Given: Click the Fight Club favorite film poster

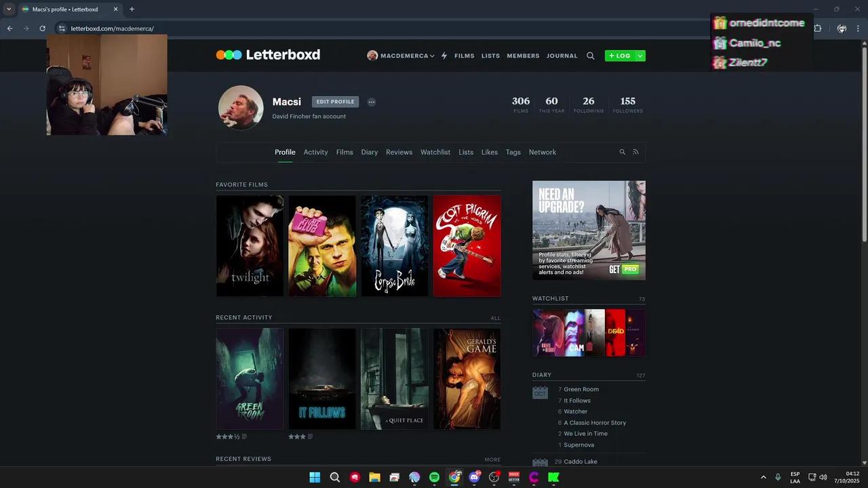Looking at the screenshot, I should point(322,246).
